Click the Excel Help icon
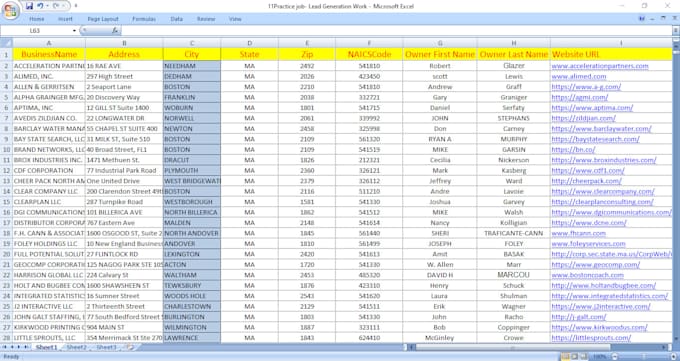The height and width of the screenshot is (361, 680). point(642,19)
